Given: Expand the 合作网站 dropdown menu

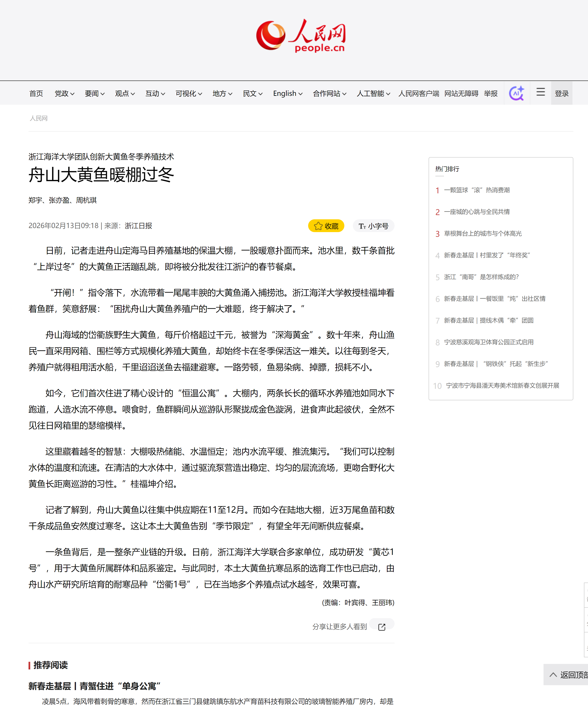Looking at the screenshot, I should tap(330, 93).
